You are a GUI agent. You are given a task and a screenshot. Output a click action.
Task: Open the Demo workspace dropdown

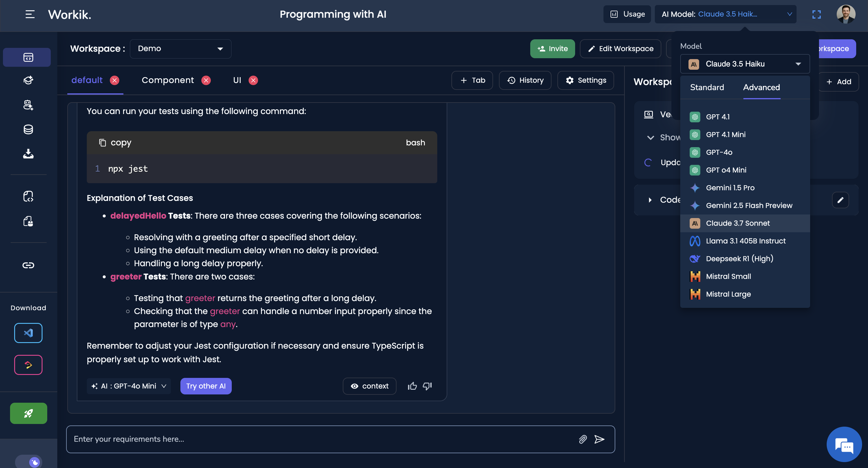[x=181, y=48]
